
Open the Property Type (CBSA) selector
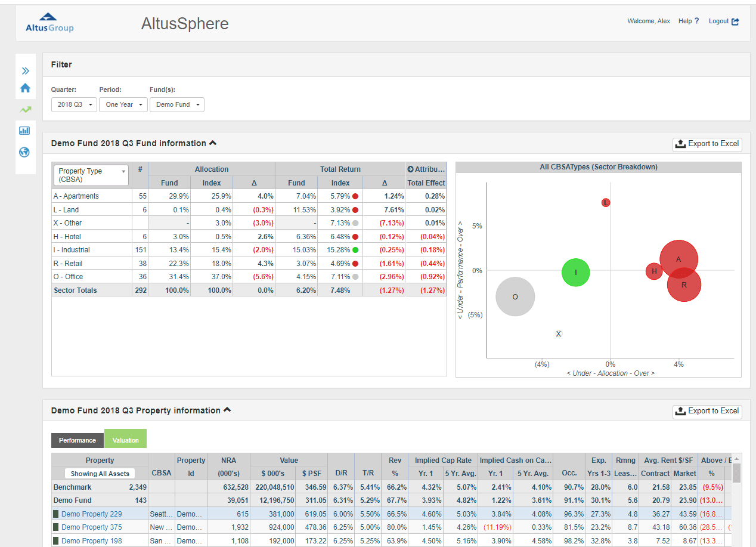91,175
